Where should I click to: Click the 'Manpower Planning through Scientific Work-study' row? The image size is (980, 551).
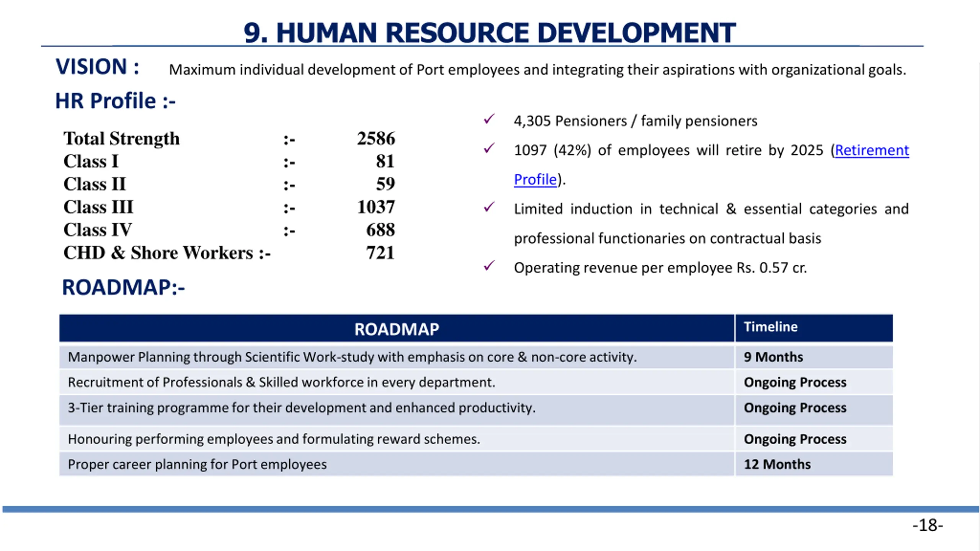tap(397, 357)
